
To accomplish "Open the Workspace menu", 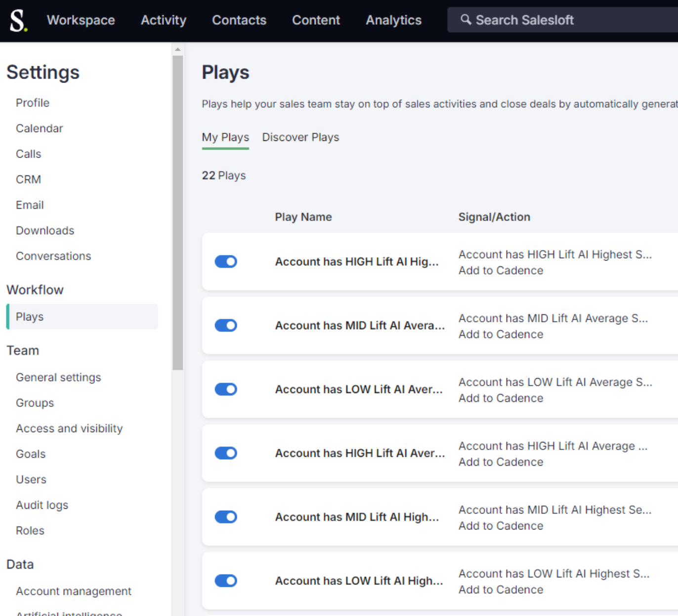I will (81, 20).
